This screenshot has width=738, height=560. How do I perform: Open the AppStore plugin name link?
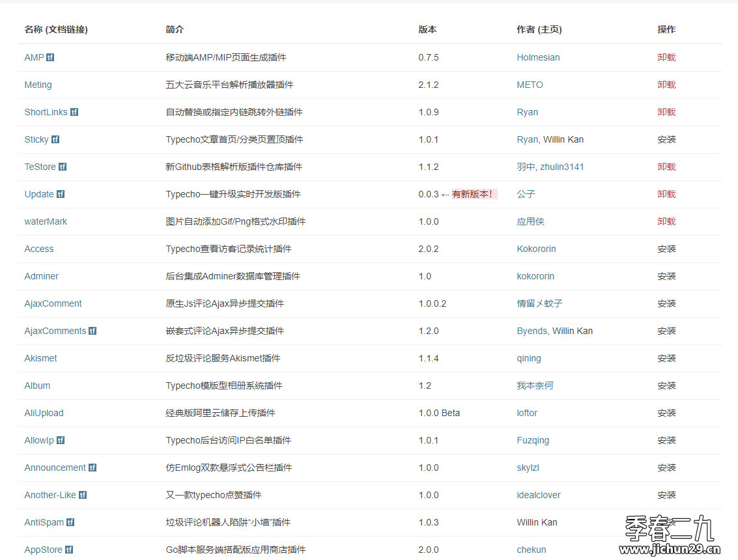click(x=43, y=549)
